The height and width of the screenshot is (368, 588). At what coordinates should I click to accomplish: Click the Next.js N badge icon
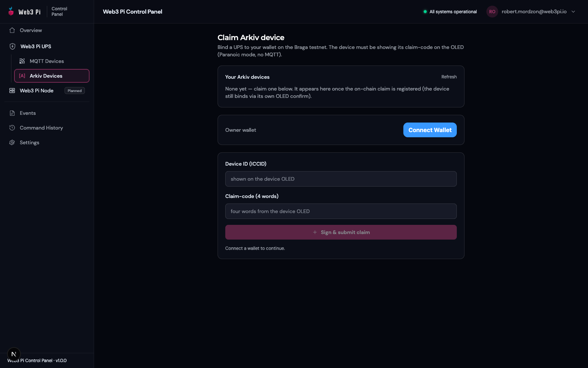[x=14, y=354]
